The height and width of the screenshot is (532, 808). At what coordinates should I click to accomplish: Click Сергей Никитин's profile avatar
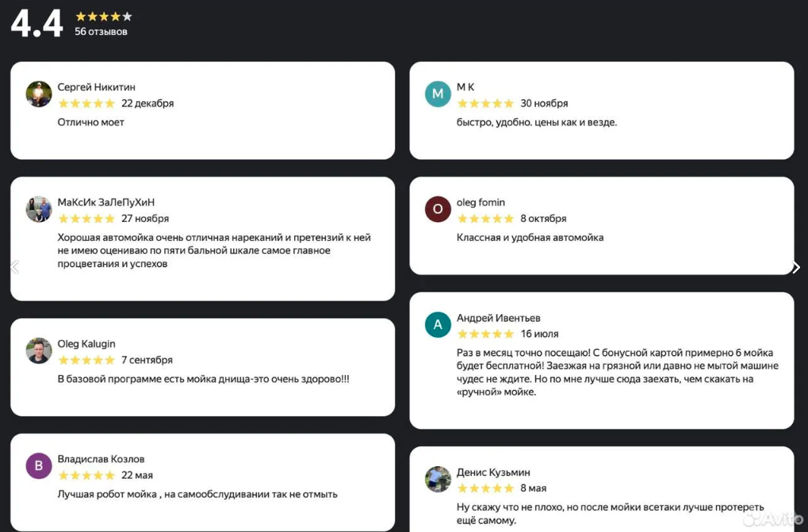click(x=39, y=94)
